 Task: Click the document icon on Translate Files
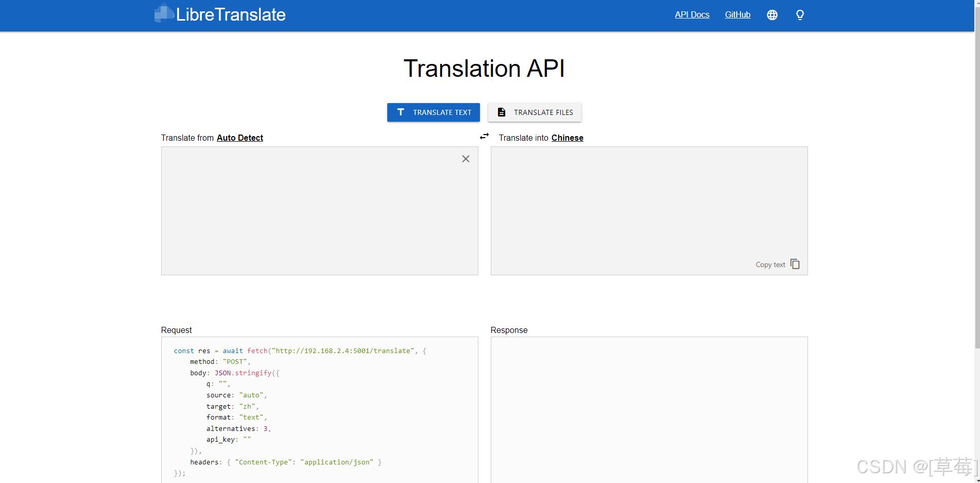point(501,112)
